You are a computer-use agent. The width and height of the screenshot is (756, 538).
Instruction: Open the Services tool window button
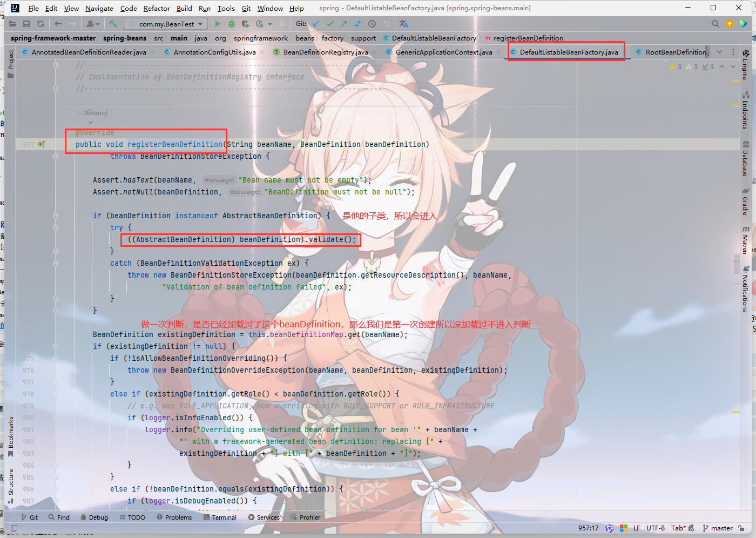click(x=264, y=517)
